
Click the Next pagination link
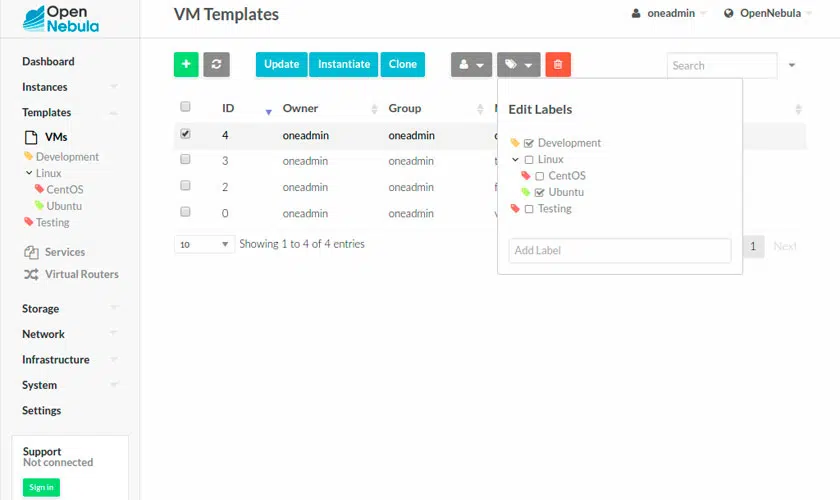(785, 247)
